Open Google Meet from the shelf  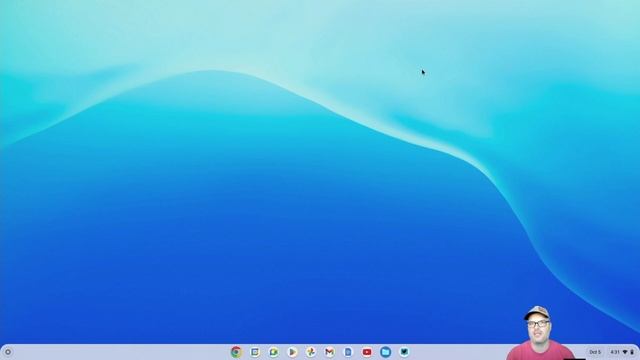click(273, 352)
